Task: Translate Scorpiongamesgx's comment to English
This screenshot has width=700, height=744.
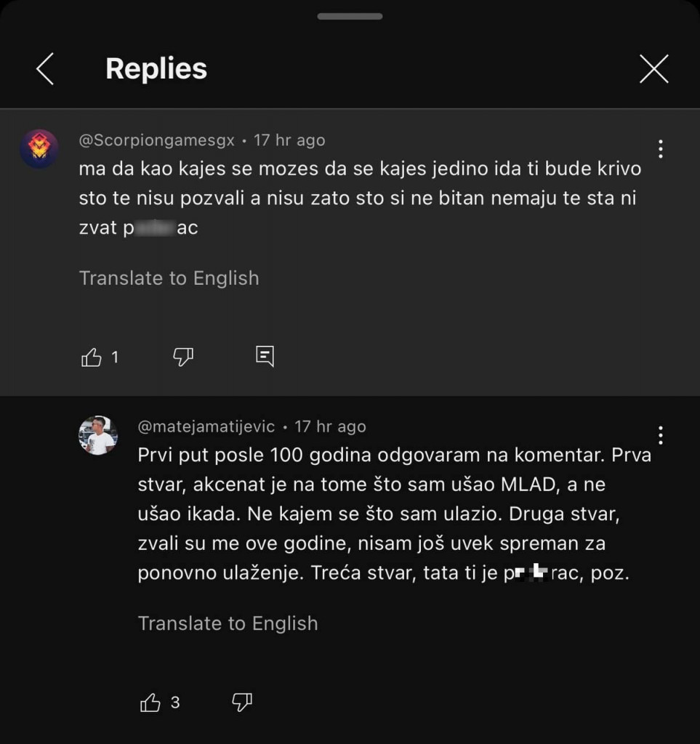Action: click(169, 278)
